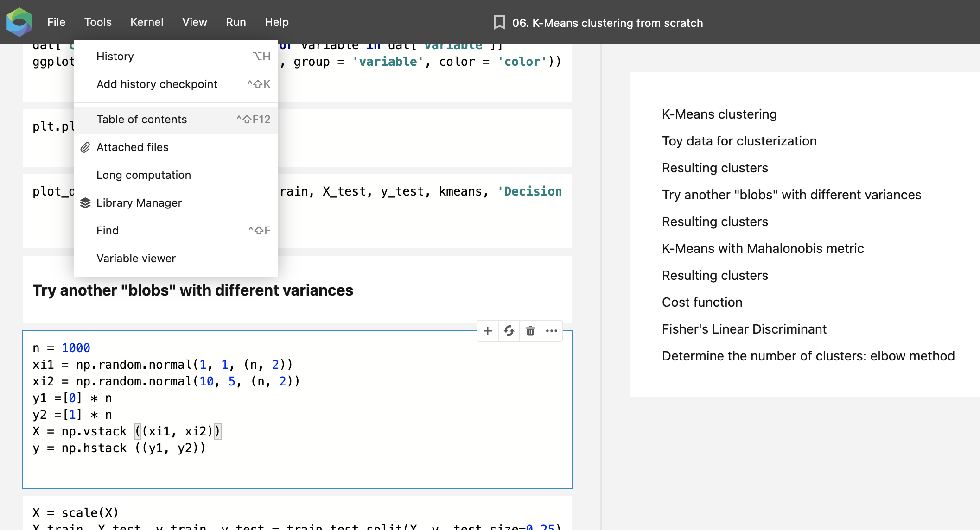This screenshot has height=530, width=980.
Task: Delete the selected cell via trash icon
Action: [530, 331]
